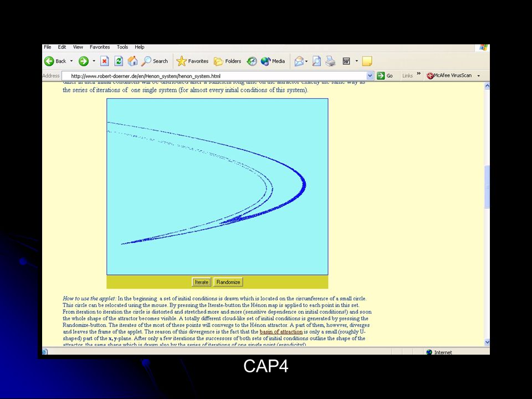The width and height of the screenshot is (532, 399).
Task: Open the Back history dropdown arrow
Action: click(71, 61)
